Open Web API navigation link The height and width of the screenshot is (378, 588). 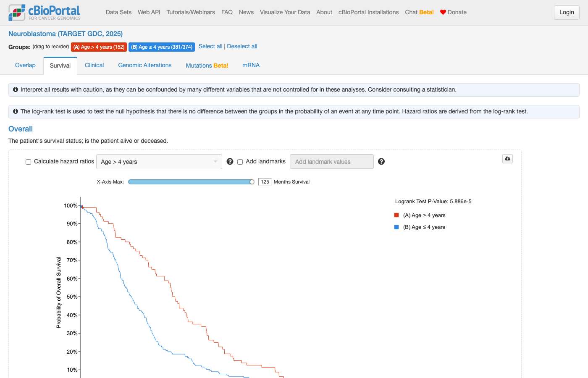[149, 12]
